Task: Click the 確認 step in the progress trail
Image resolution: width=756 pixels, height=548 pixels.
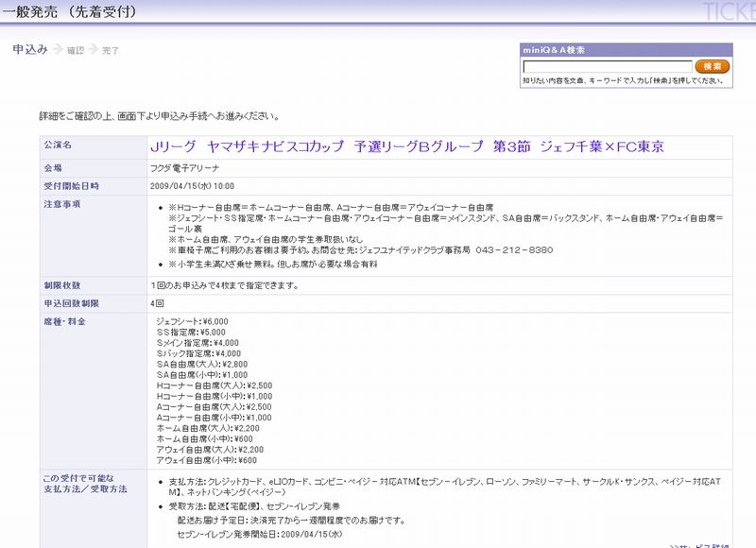Action: (x=76, y=51)
